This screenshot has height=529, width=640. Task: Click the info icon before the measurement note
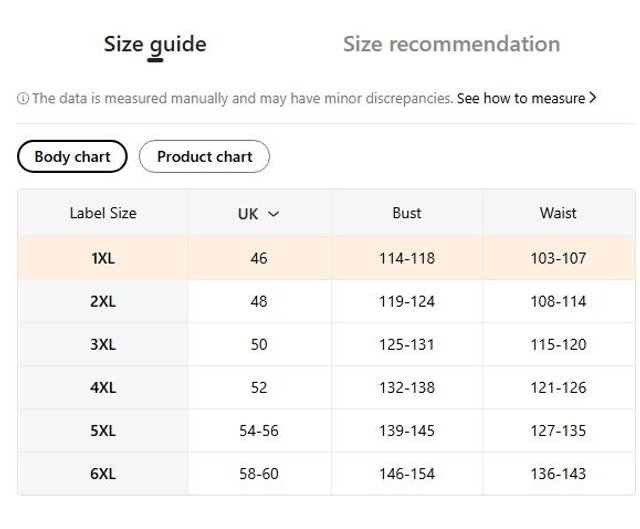coord(23,99)
